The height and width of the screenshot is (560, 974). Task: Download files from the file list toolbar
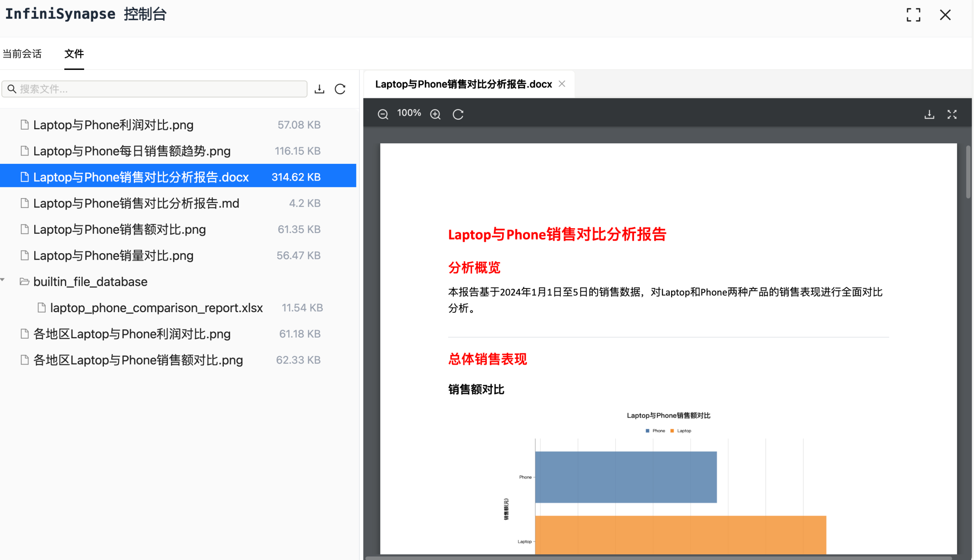pos(320,89)
